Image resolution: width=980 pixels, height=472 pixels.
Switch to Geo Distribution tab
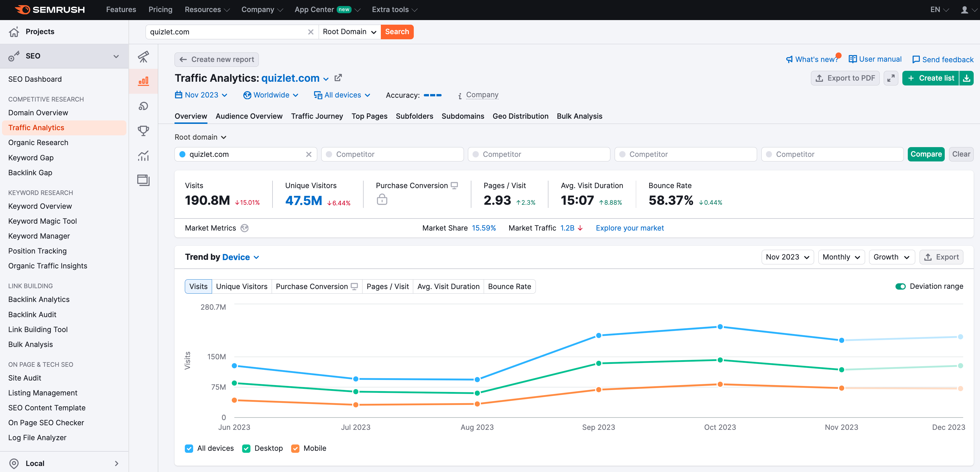pyautogui.click(x=520, y=116)
